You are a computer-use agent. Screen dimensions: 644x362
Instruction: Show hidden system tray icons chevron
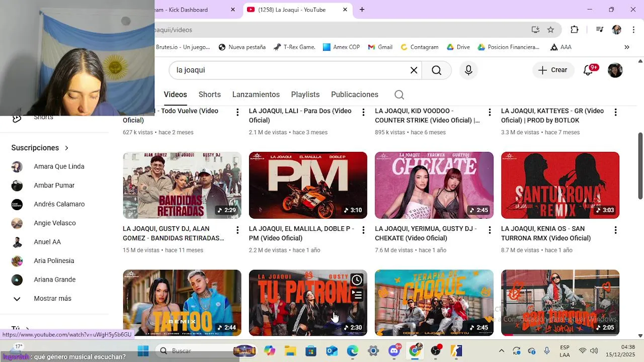click(x=501, y=351)
